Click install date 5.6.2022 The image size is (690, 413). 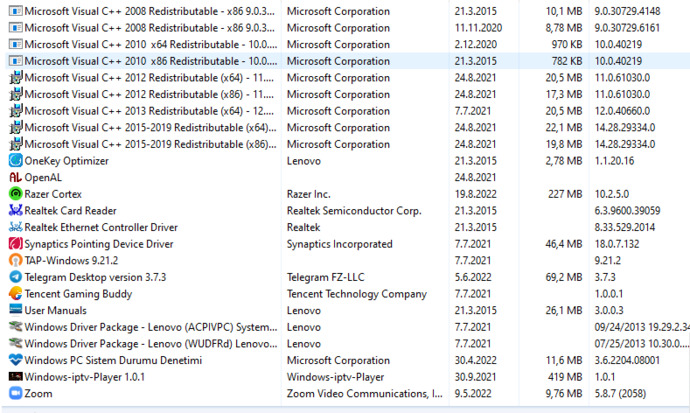pos(473,277)
